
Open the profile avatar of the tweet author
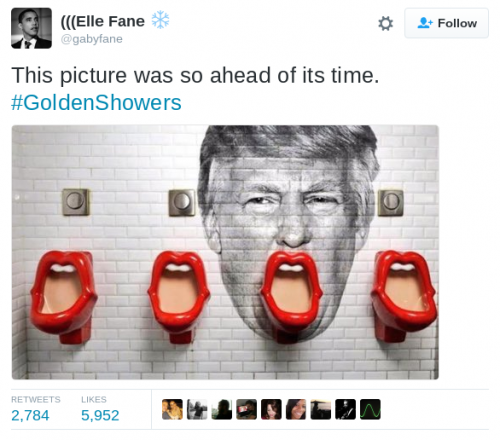pyautogui.click(x=31, y=28)
